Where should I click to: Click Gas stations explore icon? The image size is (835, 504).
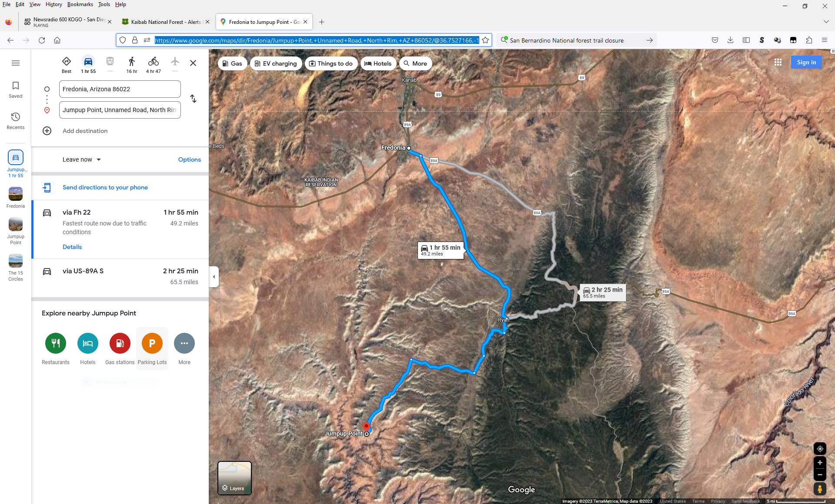click(120, 344)
